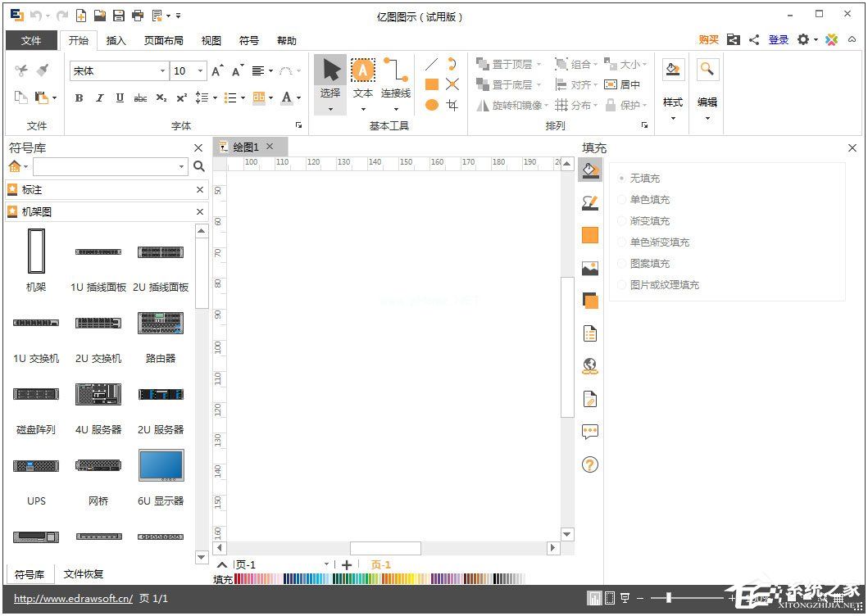Select the 图案填充 radio button
The image size is (868, 616).
(x=621, y=263)
